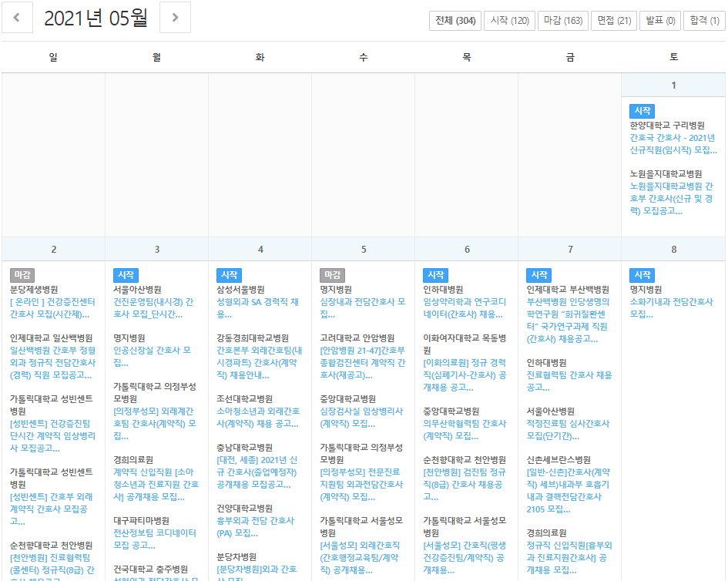Open 명지병원 인공신장실 간호사 모집 link
The image size is (728, 581).
[x=153, y=356]
